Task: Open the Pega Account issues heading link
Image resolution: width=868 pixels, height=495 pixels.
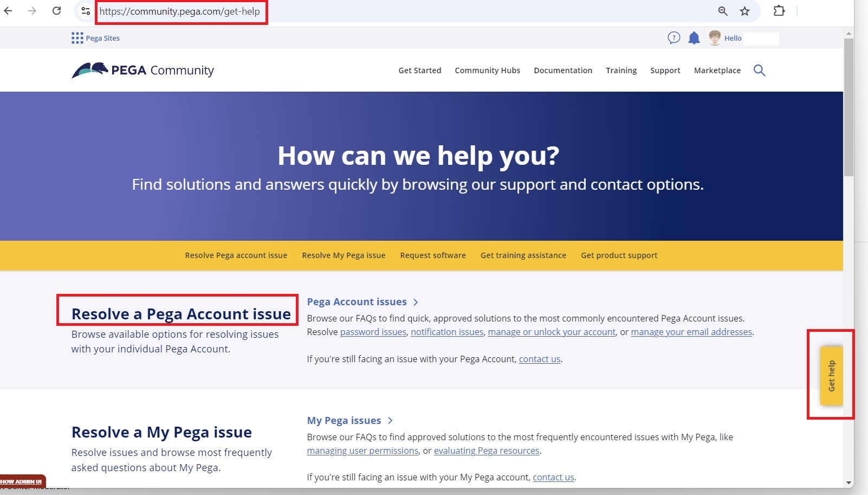Action: point(357,302)
